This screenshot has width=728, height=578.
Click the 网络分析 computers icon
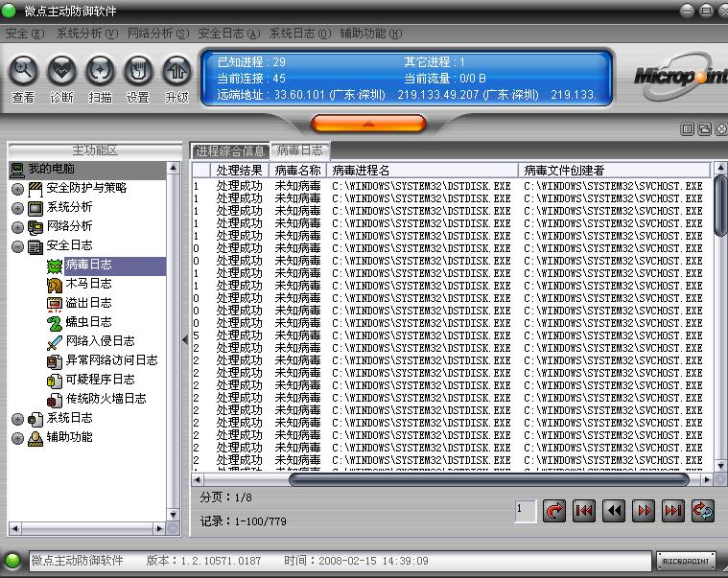tap(35, 227)
